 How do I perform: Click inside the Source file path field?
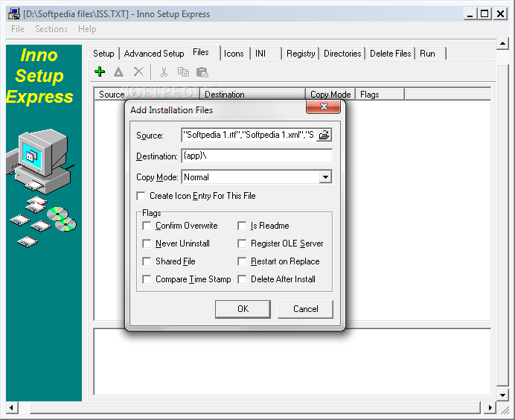(x=249, y=135)
